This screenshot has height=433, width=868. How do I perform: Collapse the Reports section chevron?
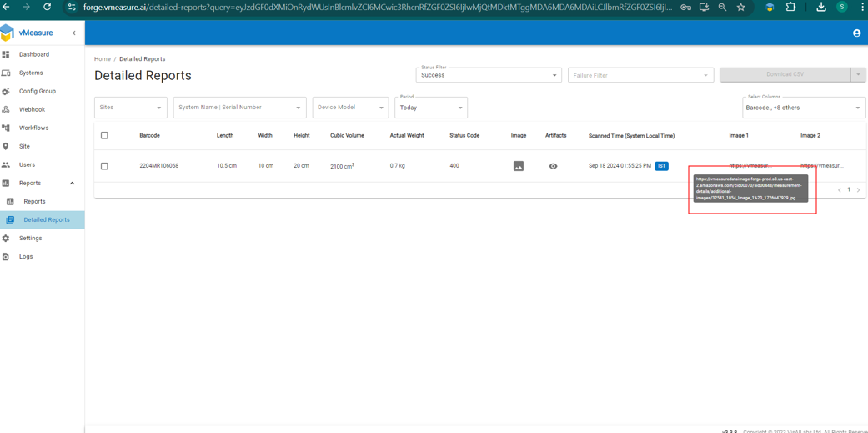(73, 183)
